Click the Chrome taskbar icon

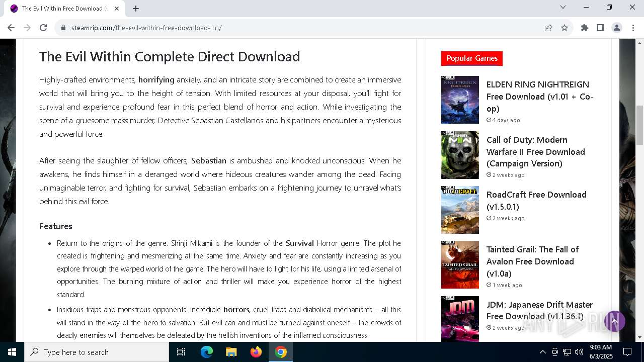click(281, 352)
